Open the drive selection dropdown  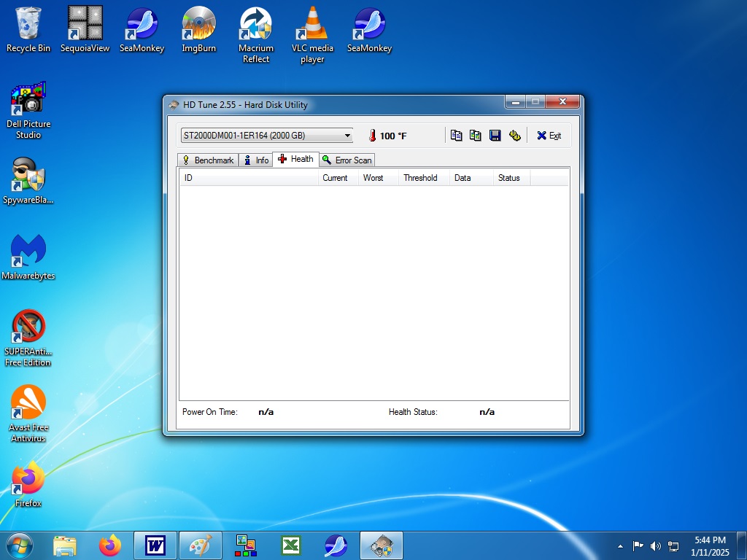[267, 135]
